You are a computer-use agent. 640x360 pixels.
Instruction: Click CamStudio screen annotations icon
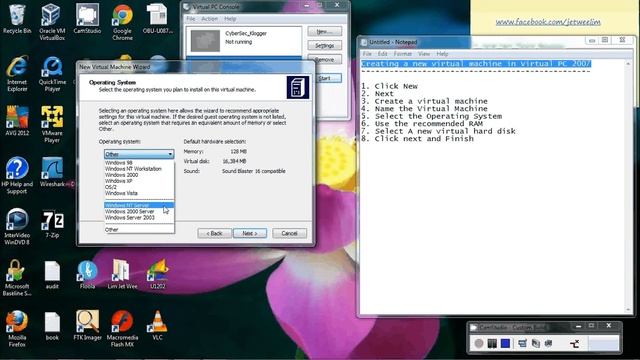536,343
